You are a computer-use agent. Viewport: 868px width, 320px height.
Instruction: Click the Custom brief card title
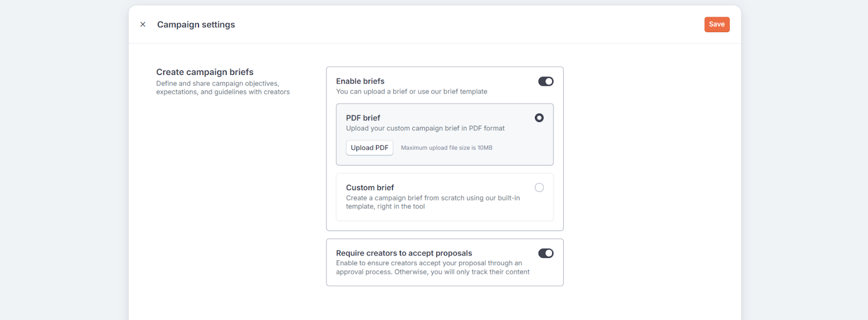click(x=370, y=188)
